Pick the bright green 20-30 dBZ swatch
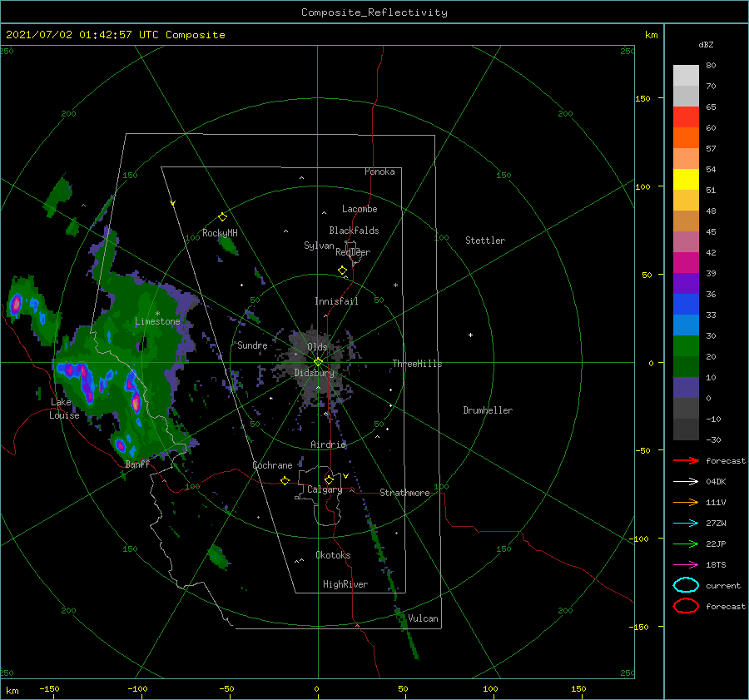Viewport: 749px width, 700px height. [686, 345]
